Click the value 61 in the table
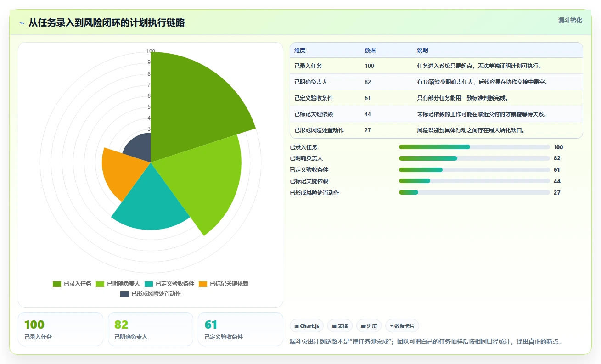The height and width of the screenshot is (364, 601). [x=368, y=98]
